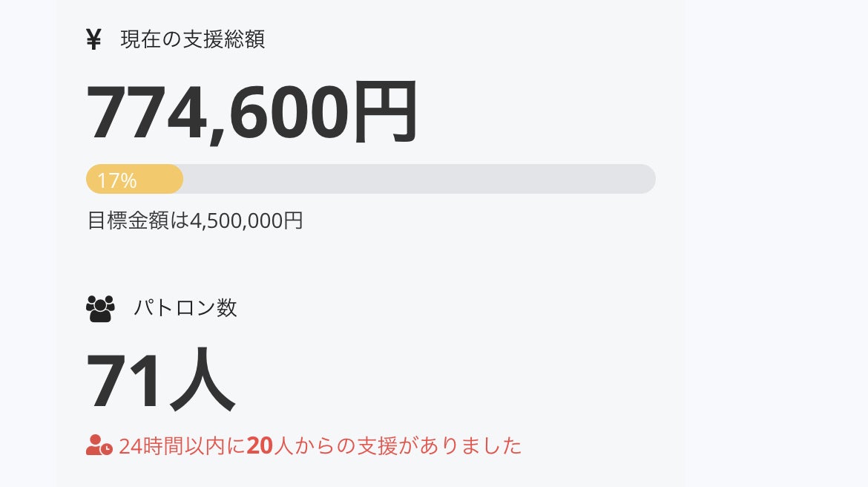Click the large 71 patron count
This screenshot has height=487, width=868.
pyautogui.click(x=124, y=382)
